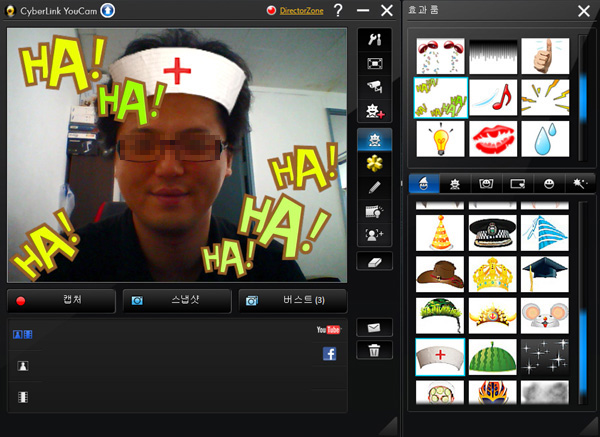Screen dimensions: 600x437
Task: Click the blue update arrow icon
Action: coord(108,10)
